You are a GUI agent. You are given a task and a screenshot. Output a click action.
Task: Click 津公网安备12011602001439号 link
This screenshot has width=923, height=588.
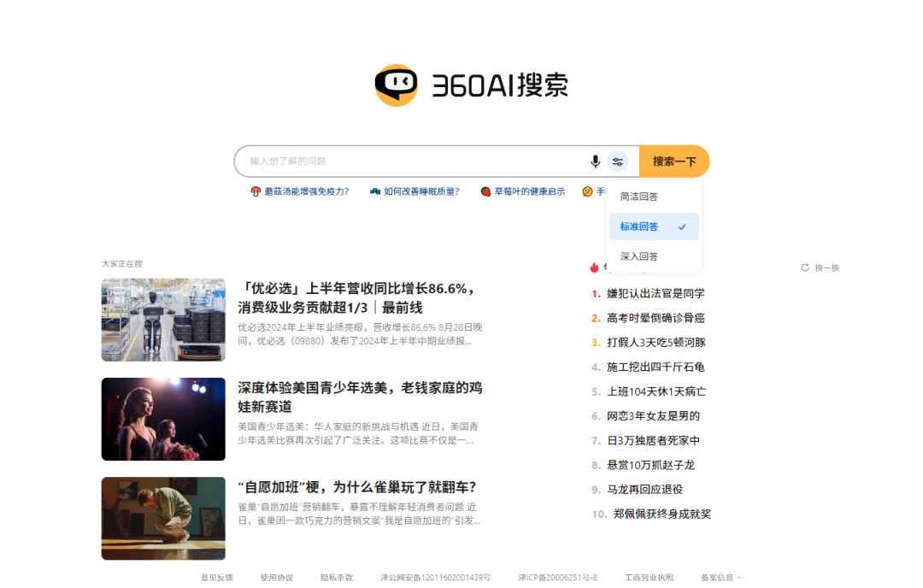click(x=436, y=578)
